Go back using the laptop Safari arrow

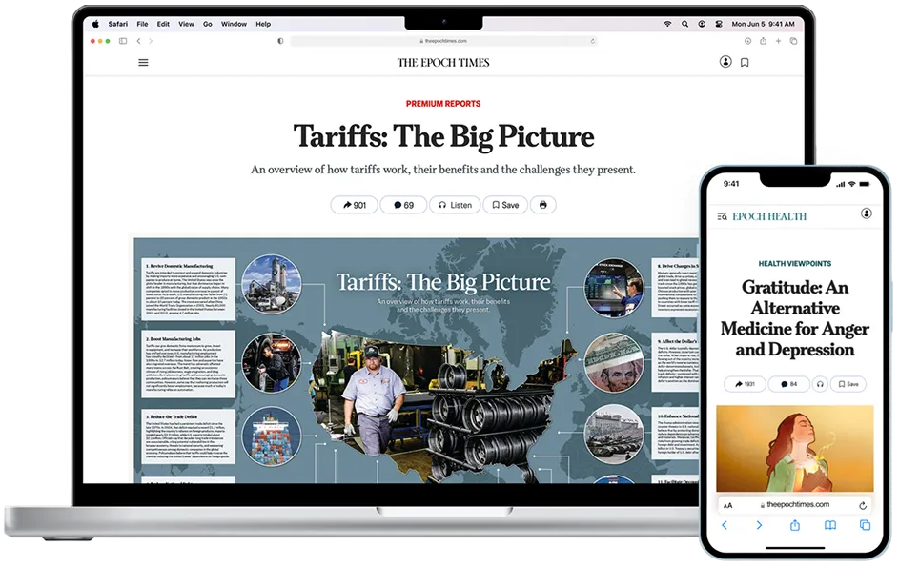click(x=139, y=41)
